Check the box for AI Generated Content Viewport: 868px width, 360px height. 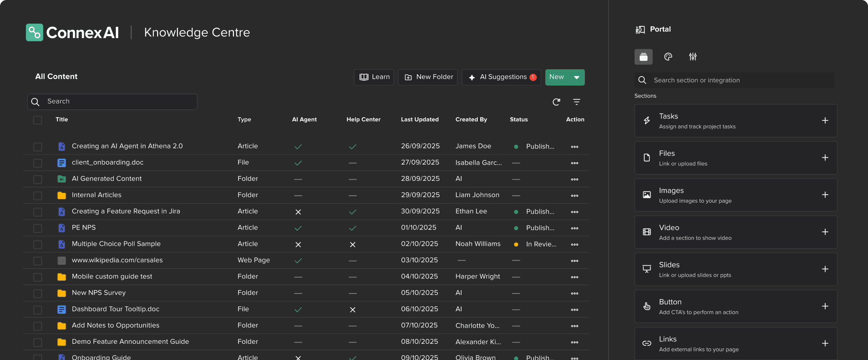(38, 179)
